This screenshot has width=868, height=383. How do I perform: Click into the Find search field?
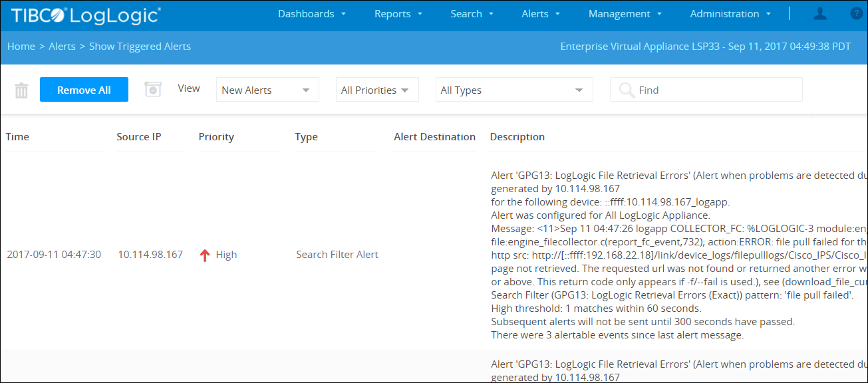(x=715, y=90)
